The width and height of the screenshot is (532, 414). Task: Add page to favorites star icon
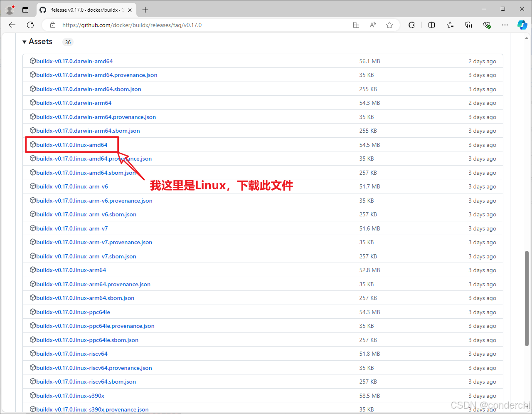pos(389,25)
